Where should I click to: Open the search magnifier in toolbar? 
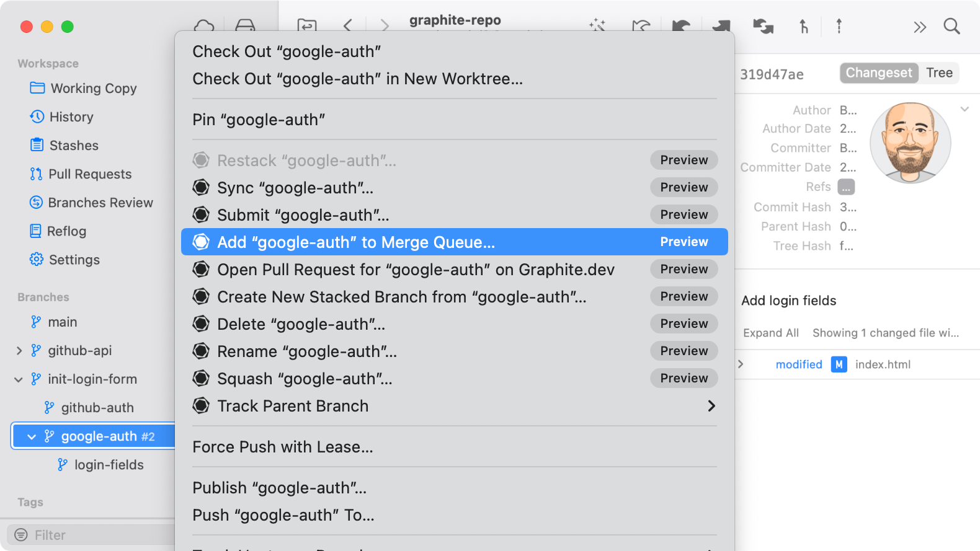point(951,27)
